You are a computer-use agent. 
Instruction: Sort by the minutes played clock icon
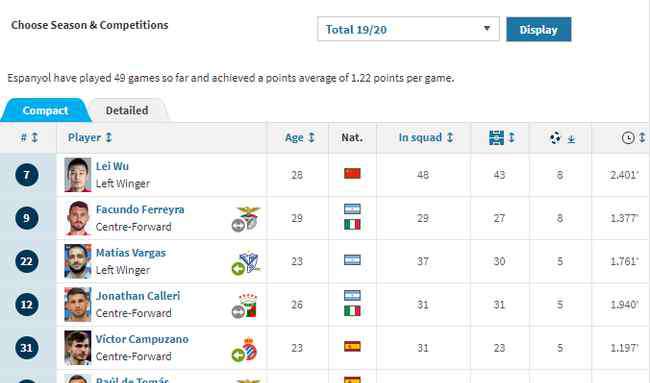click(633, 138)
